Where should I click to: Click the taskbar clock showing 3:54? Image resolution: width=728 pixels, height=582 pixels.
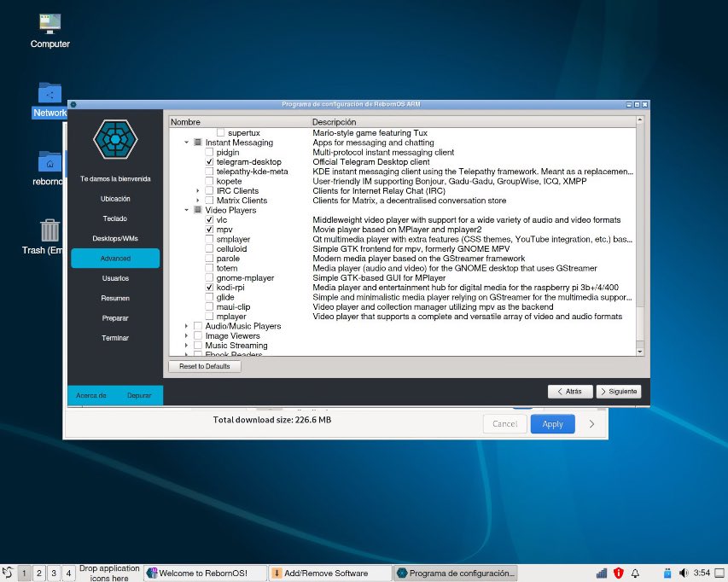coord(702,573)
